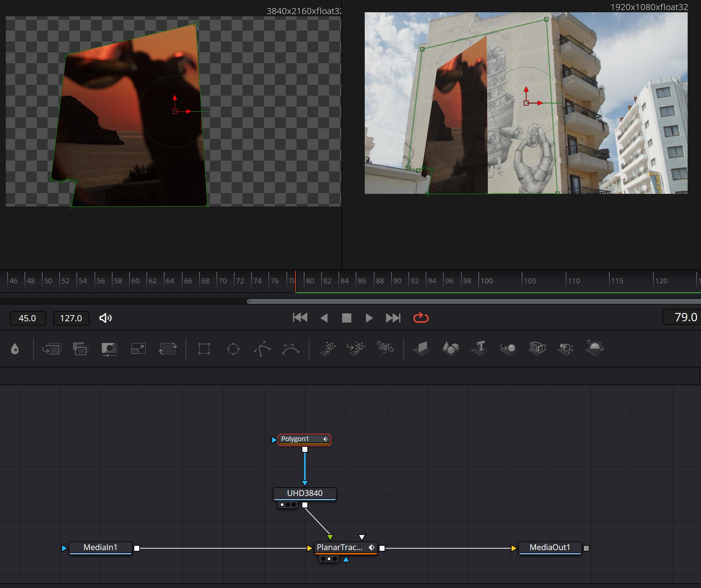Viewport: 701px width, 588px height.
Task: Click the render start field showing 45.0
Action: click(x=28, y=318)
